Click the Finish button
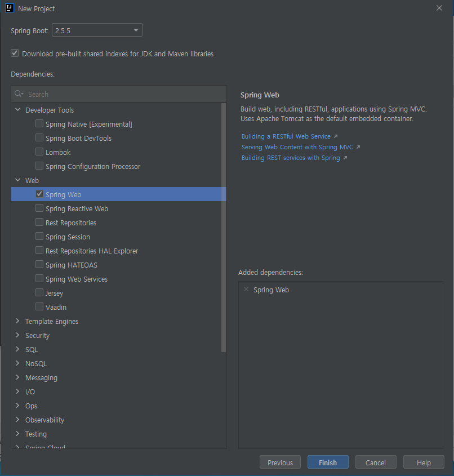454x476 pixels. 328,462
